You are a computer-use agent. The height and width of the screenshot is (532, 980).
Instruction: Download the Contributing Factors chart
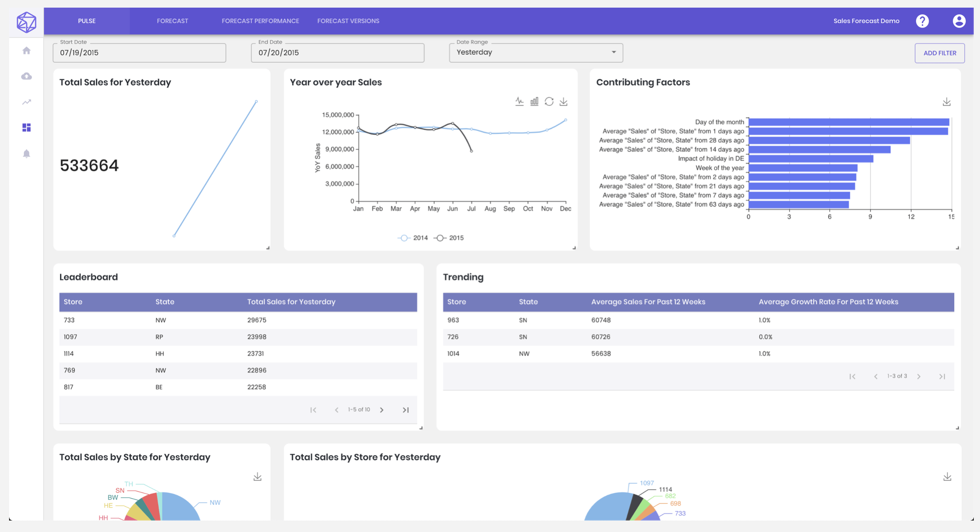point(947,102)
